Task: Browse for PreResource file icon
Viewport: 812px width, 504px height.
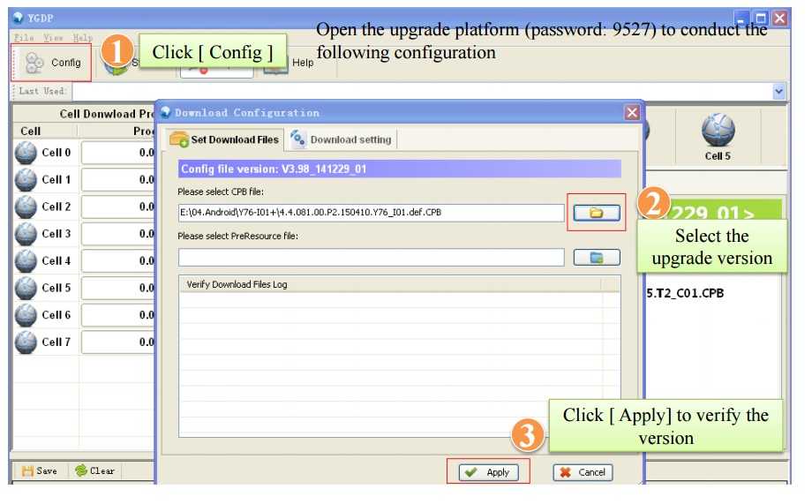Action: pos(596,258)
